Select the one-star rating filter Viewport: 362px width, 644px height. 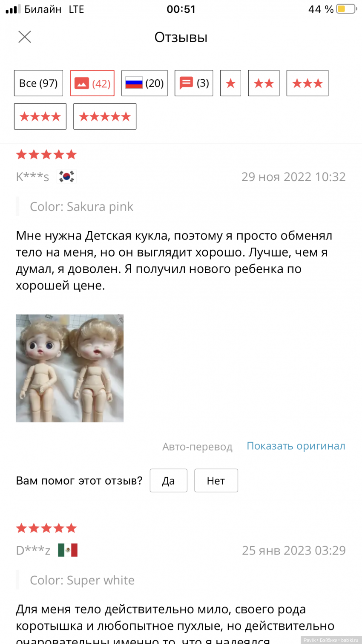click(230, 83)
